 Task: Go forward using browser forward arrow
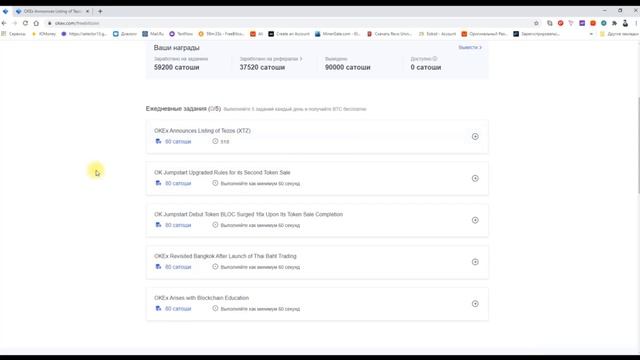tap(15, 23)
